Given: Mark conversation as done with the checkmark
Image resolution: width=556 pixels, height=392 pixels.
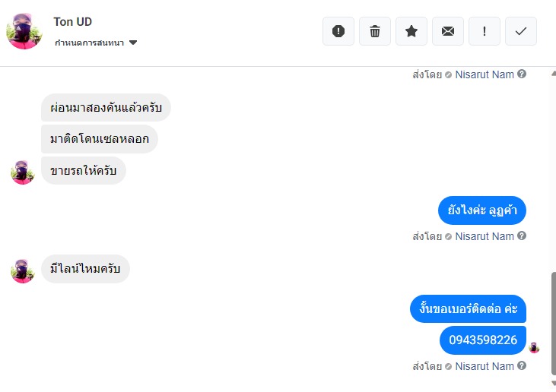Looking at the screenshot, I should click(521, 31).
